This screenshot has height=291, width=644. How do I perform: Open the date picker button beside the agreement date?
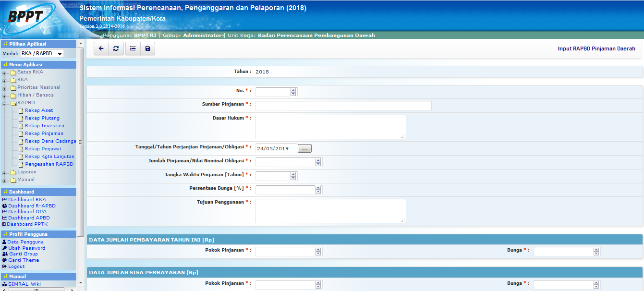pyautogui.click(x=304, y=149)
